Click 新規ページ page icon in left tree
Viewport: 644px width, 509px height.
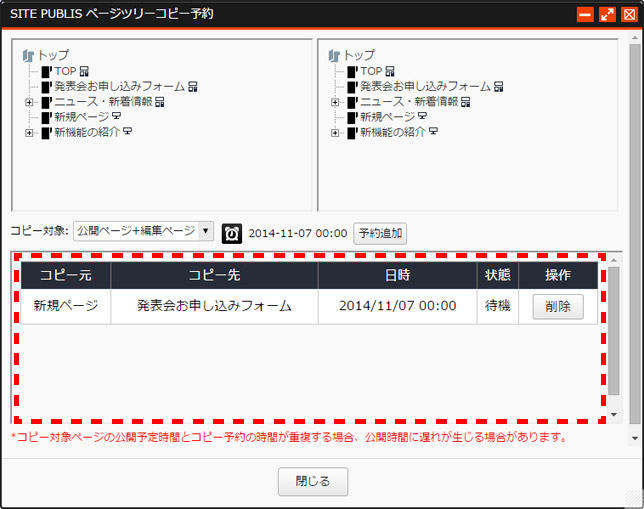(x=46, y=117)
